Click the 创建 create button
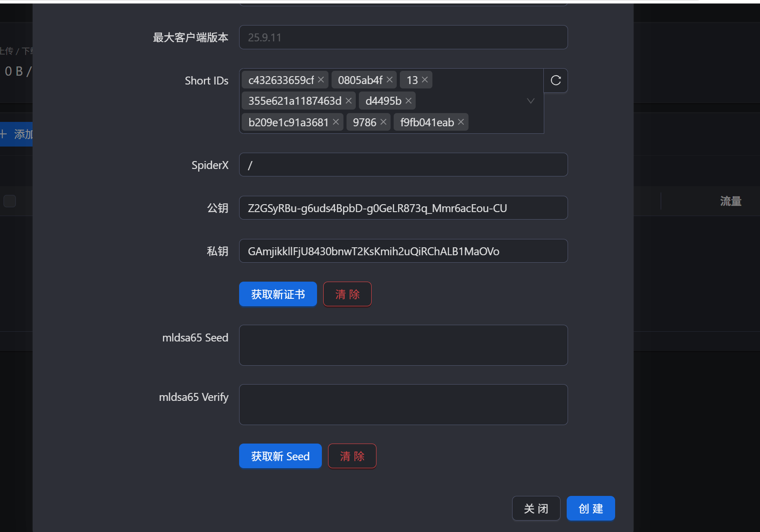The width and height of the screenshot is (760, 532). pos(591,508)
